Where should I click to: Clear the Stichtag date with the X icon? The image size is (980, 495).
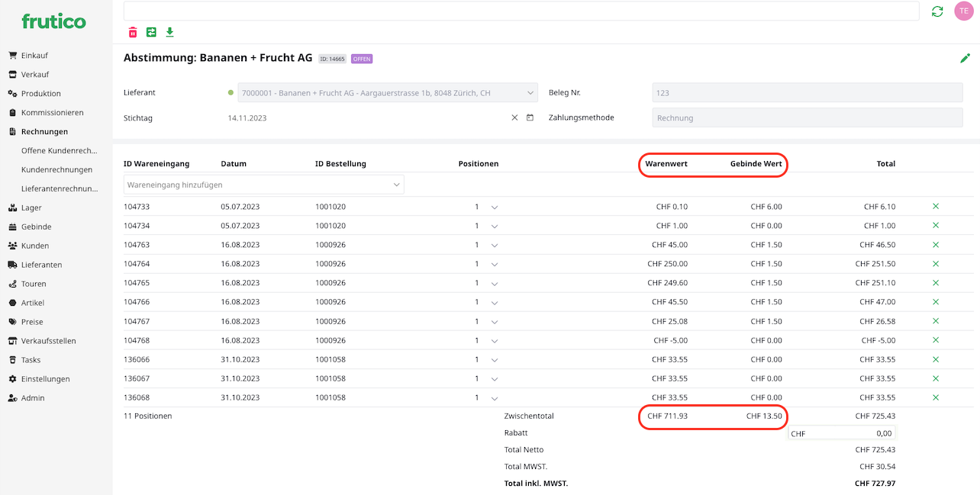coord(514,118)
